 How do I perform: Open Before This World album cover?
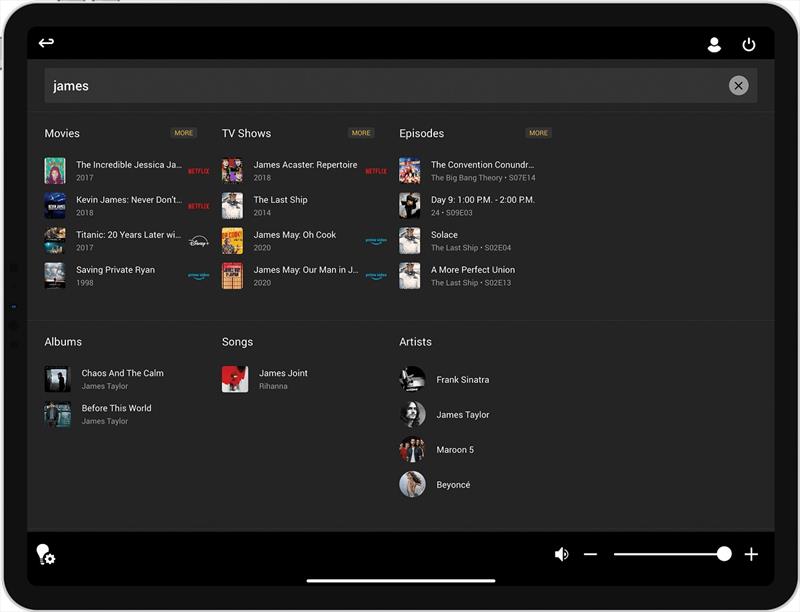tap(58, 414)
